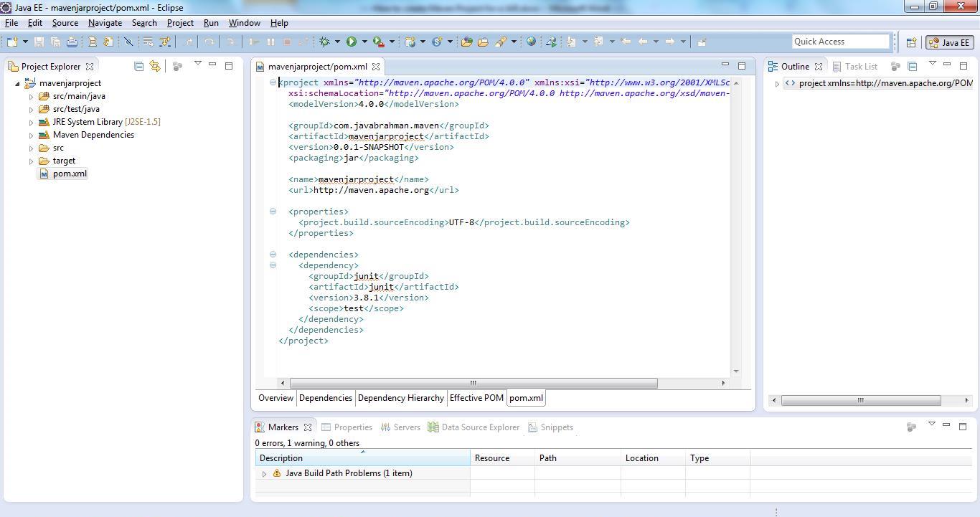Click the Skip All Breakpoints icon
This screenshot has width=980, height=517.
[128, 42]
